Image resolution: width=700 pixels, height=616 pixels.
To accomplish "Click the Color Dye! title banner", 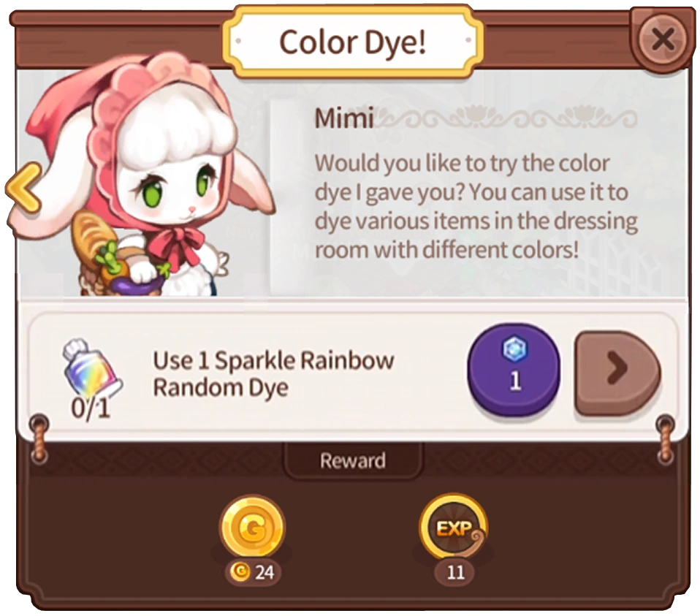I will pos(353,42).
